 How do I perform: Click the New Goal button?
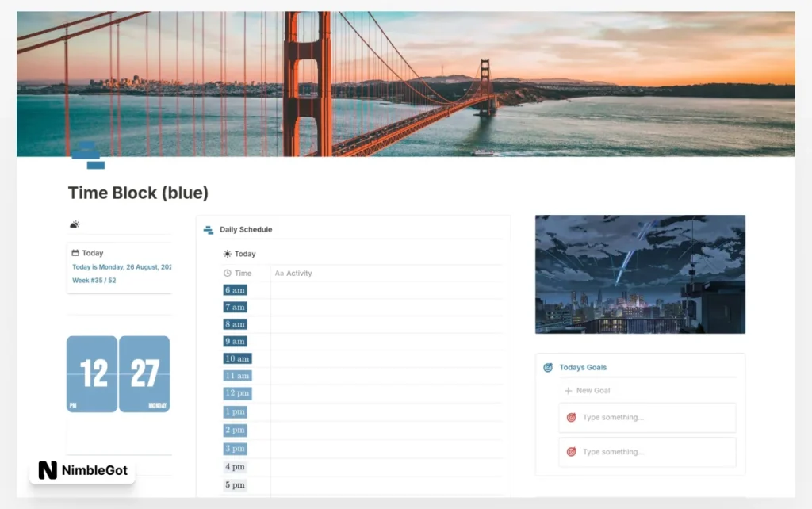pos(588,390)
